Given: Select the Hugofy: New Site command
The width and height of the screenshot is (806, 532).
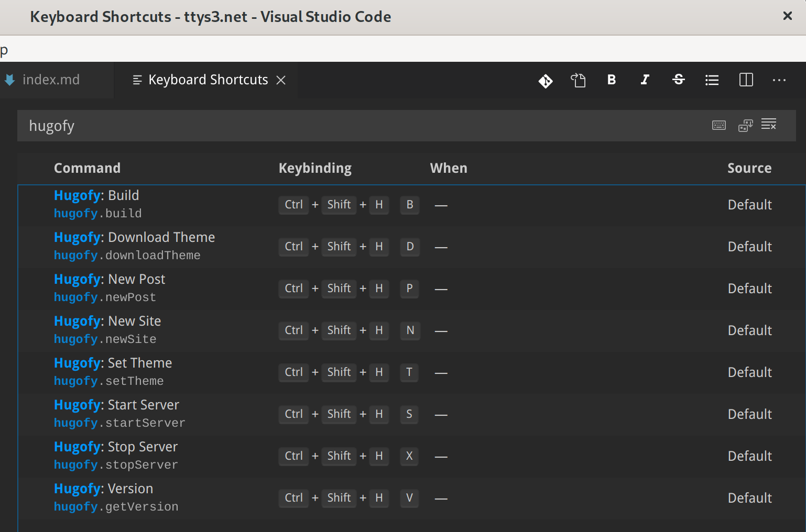Looking at the screenshot, I should (x=412, y=331).
